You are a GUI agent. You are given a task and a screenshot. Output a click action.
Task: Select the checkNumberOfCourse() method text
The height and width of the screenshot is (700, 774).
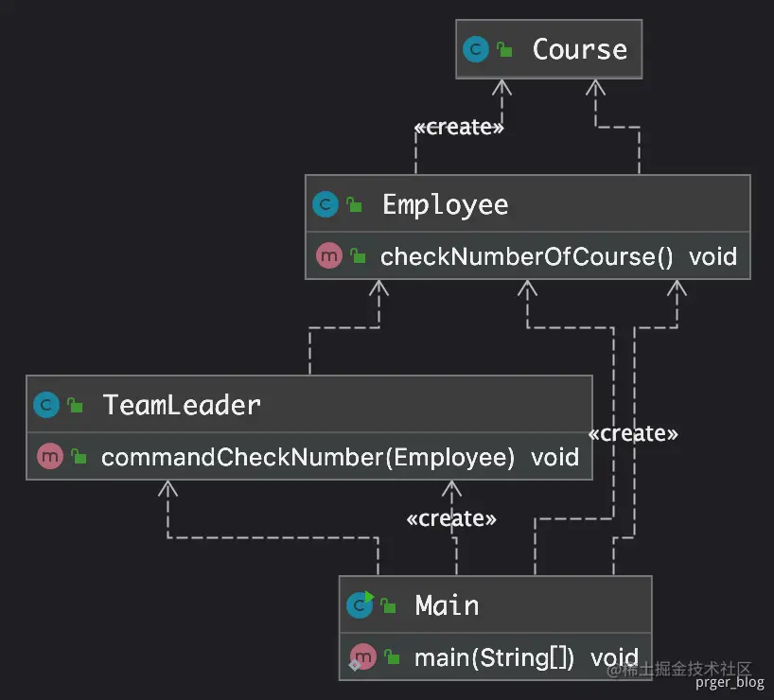[x=527, y=256]
